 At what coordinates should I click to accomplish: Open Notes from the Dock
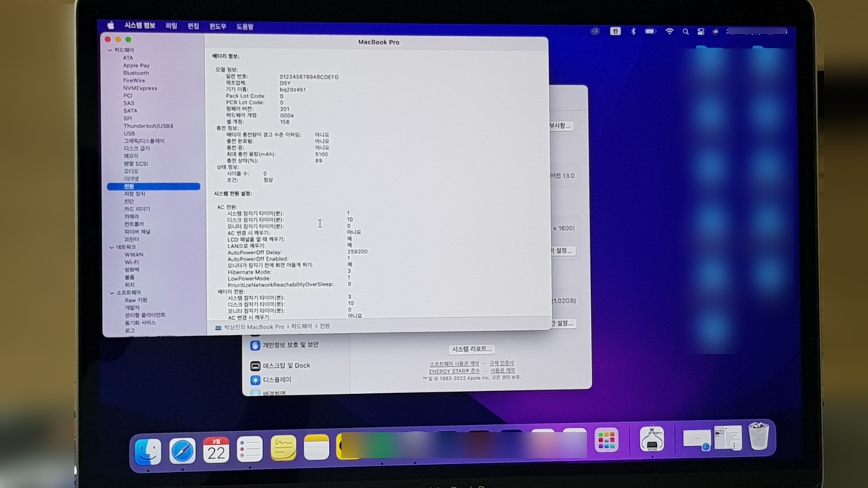coord(317,447)
